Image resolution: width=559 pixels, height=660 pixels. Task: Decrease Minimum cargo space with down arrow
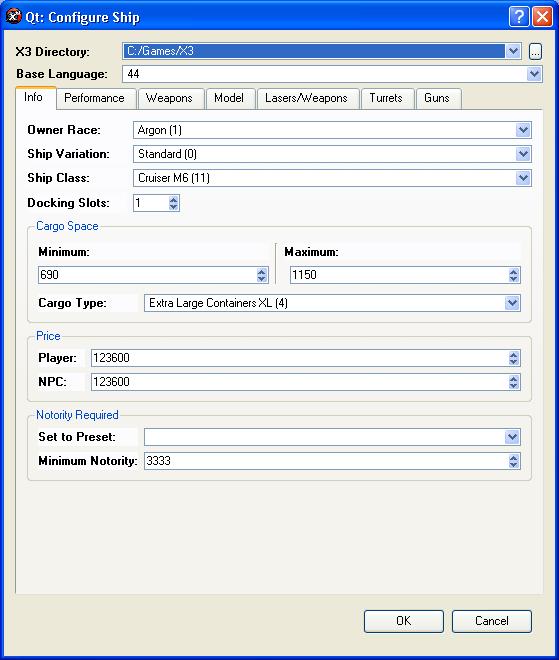click(261, 279)
